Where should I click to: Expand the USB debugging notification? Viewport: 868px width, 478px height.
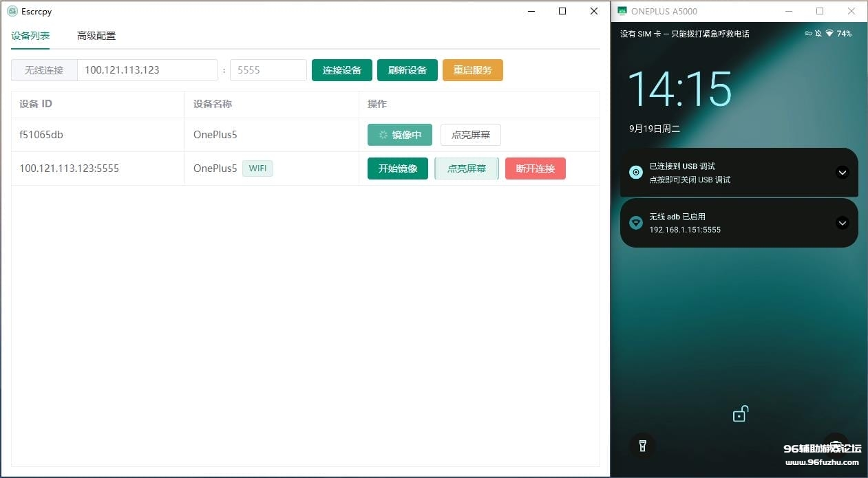(843, 173)
